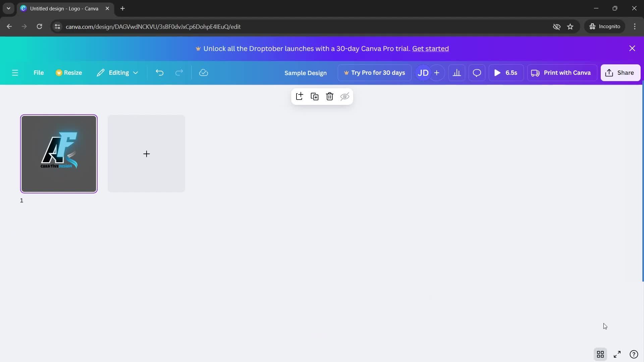The width and height of the screenshot is (644, 362).
Task: Toggle the Canva Pro trial banner close
Action: tap(632, 49)
